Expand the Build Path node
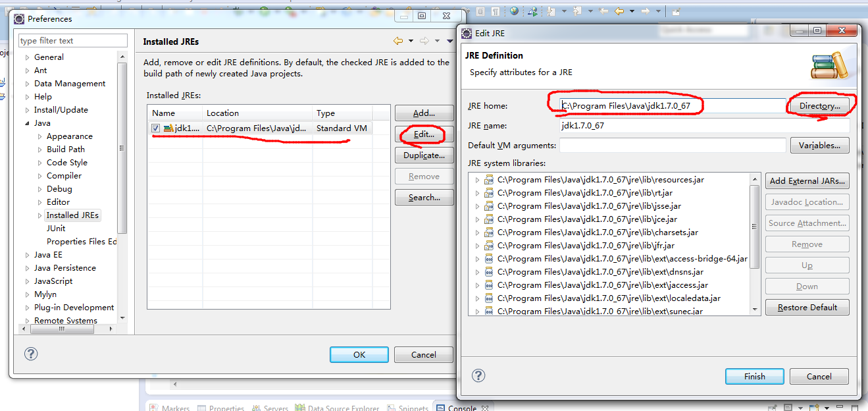868x411 pixels. tap(40, 150)
